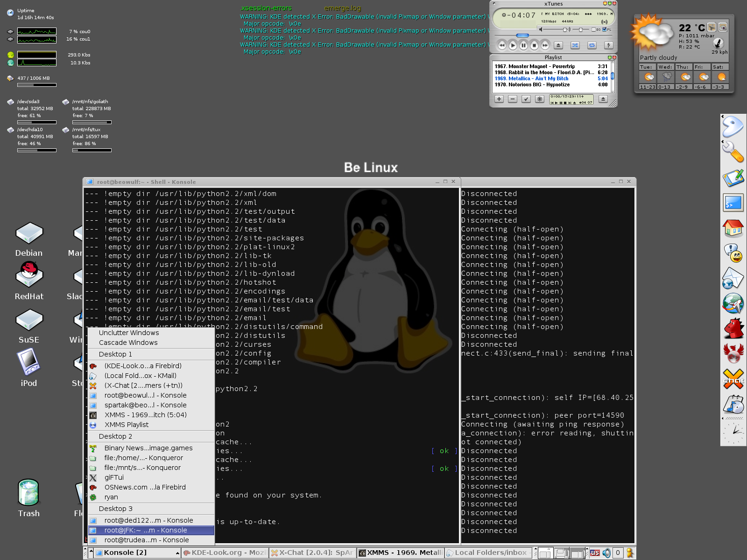Adjust the xTunes balance slider

point(581,29)
